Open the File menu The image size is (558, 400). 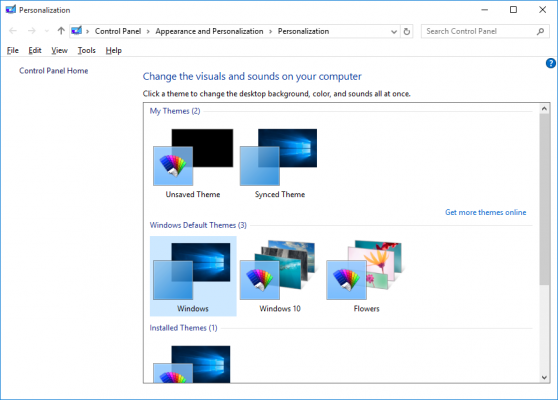[12, 51]
